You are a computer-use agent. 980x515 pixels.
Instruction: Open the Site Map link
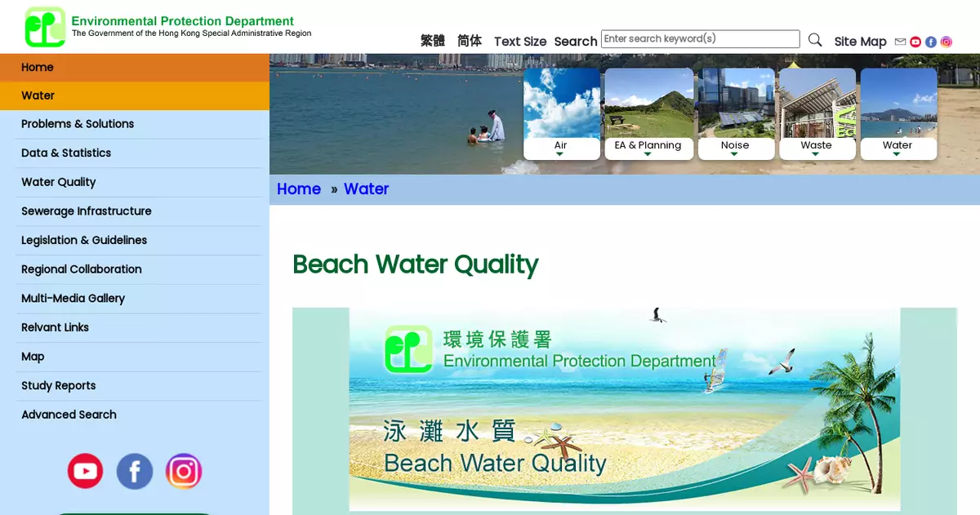[860, 42]
